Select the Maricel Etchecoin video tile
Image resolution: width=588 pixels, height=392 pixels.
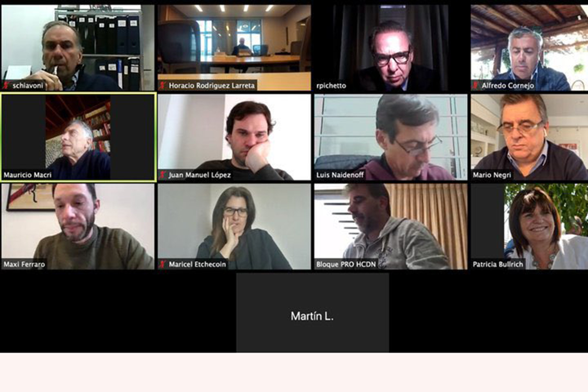[x=234, y=226]
